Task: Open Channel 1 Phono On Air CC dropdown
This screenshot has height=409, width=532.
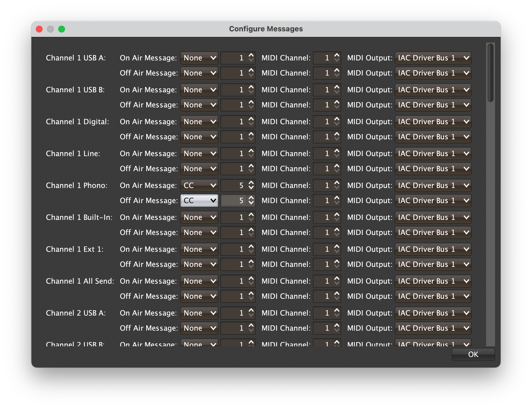Action: click(199, 185)
